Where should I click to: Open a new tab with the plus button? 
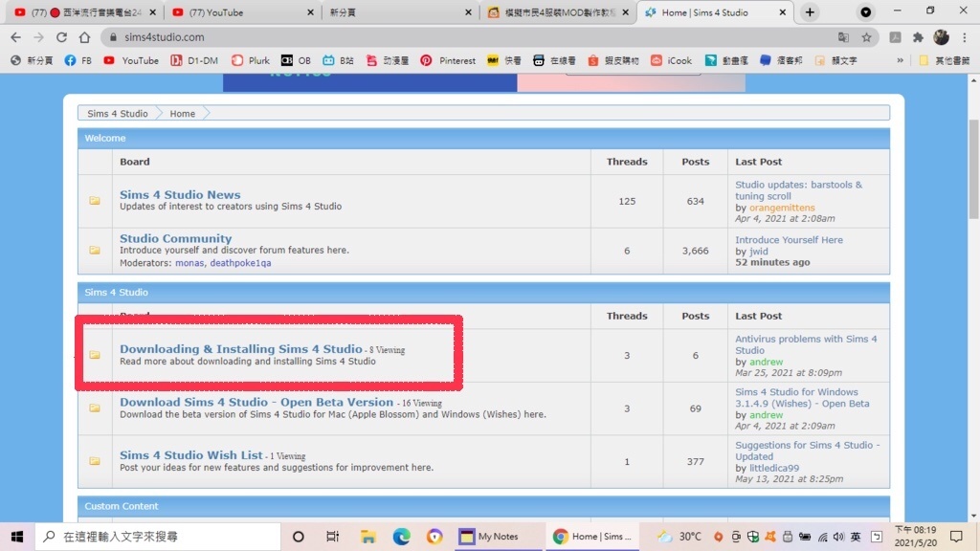(x=810, y=12)
